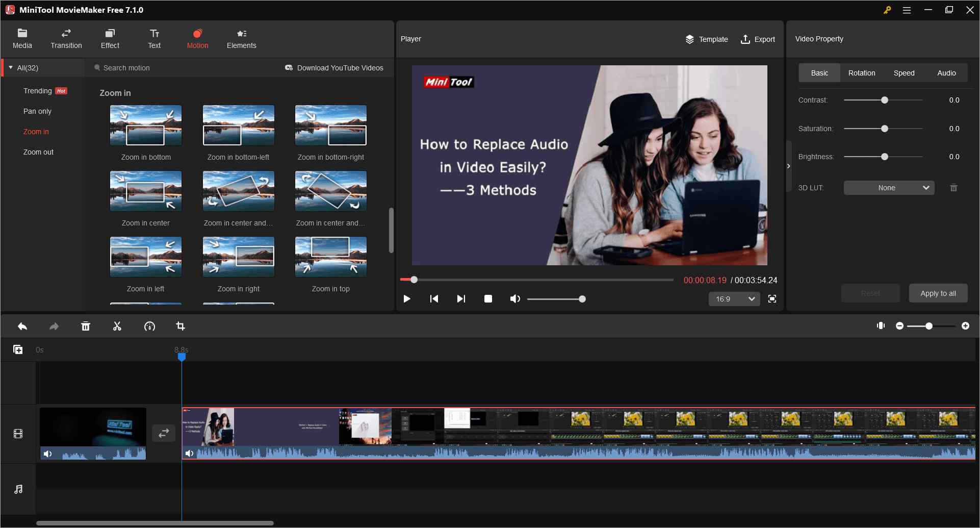Viewport: 980px width, 528px height.
Task: Click the timeline zoom to fit icon
Action: tap(881, 325)
